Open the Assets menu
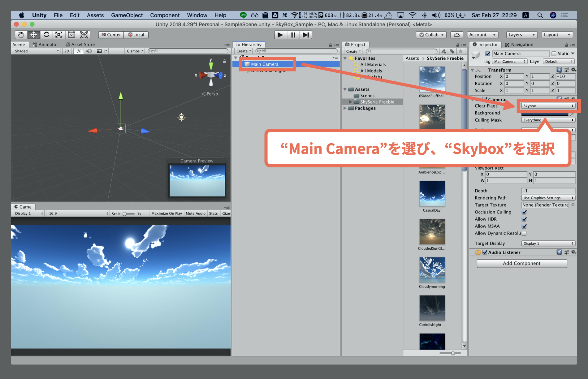588x379 pixels. pyautogui.click(x=95, y=15)
